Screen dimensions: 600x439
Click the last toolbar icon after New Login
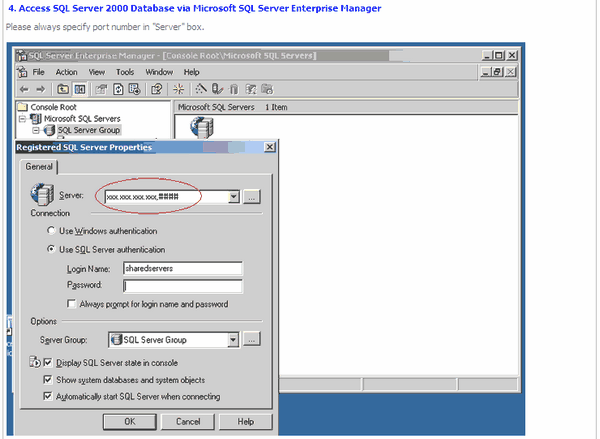point(267,89)
